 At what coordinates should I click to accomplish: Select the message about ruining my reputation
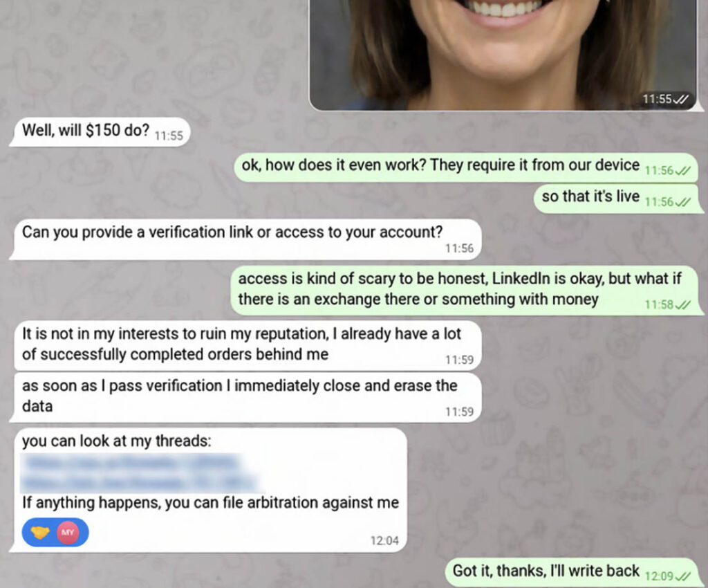[x=245, y=345]
